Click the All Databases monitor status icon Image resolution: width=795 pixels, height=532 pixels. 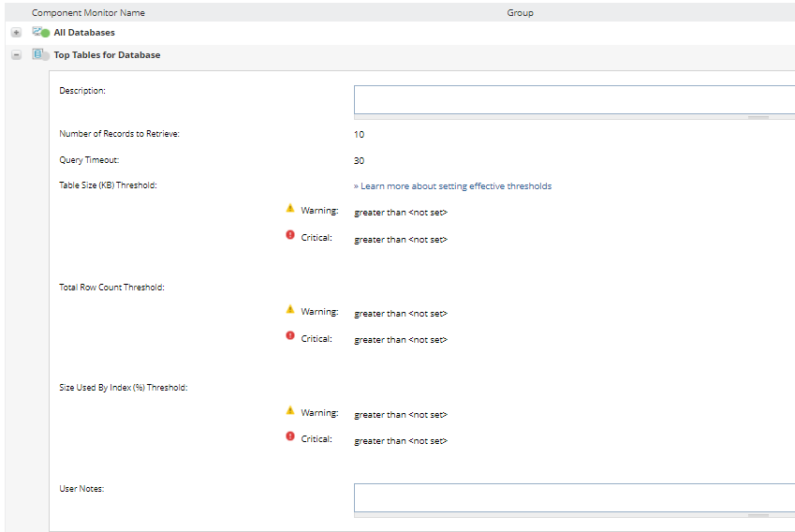(x=41, y=32)
